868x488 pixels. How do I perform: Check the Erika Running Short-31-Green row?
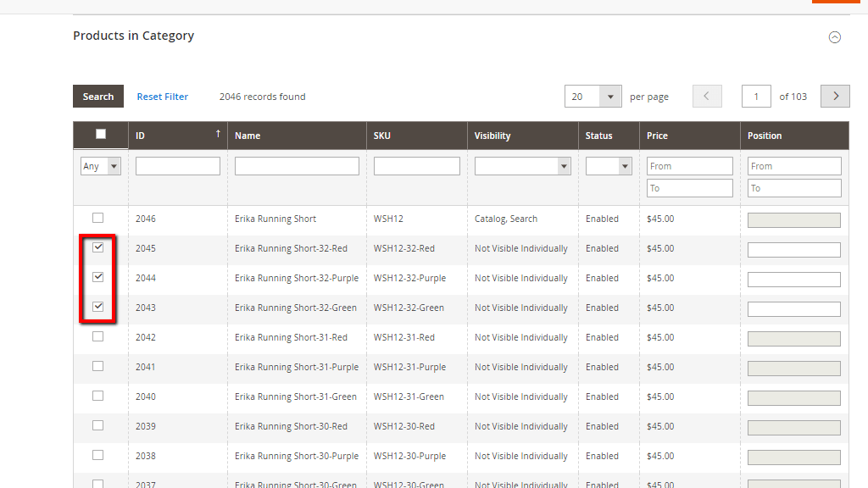coord(97,396)
